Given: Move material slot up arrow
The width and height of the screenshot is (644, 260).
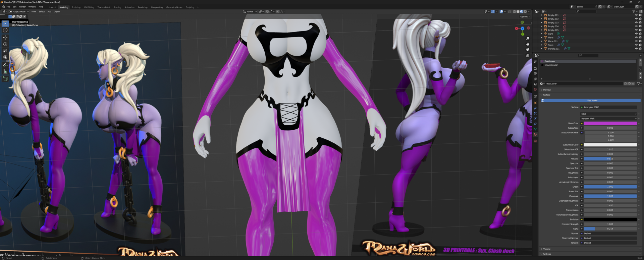Looking at the screenshot, I should click(640, 73).
